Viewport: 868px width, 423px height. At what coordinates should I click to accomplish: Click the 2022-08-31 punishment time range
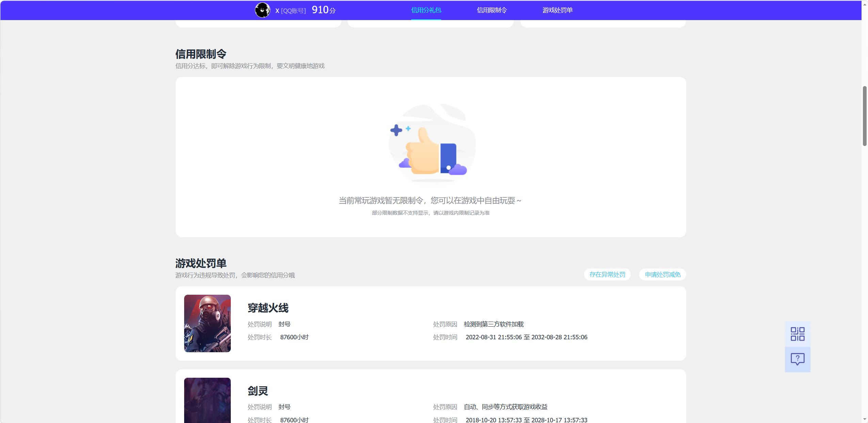click(526, 337)
